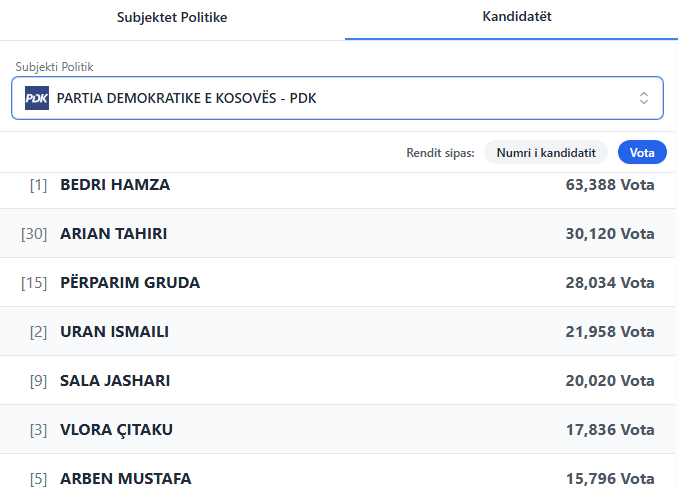The width and height of the screenshot is (678, 492).
Task: Click the candidate number [15] label
Action: pos(34,283)
